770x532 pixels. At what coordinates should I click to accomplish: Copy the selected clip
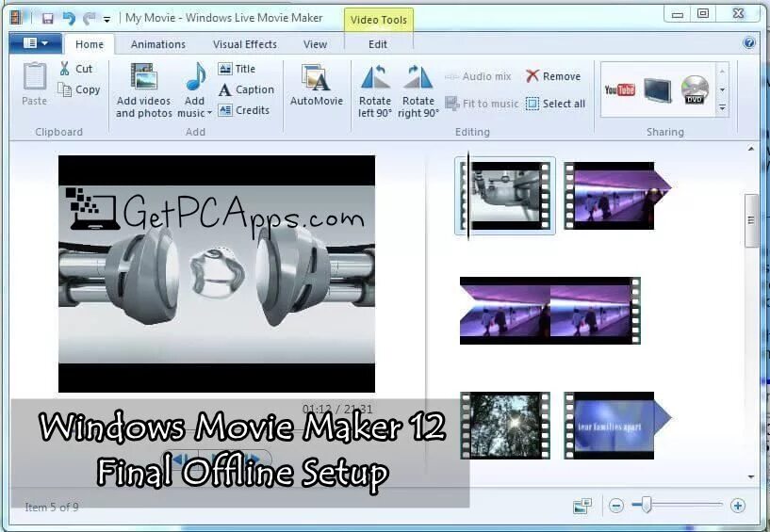[x=78, y=89]
